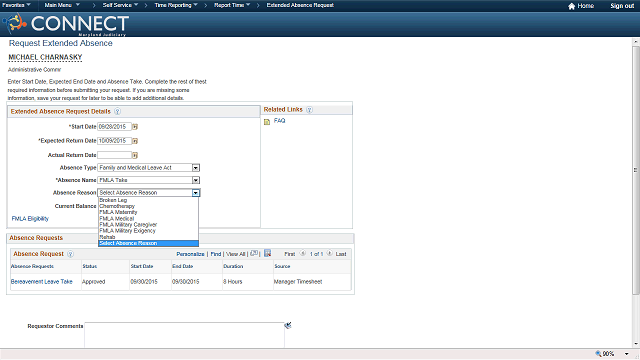Click the browser zoom magnifier icon

(598, 354)
